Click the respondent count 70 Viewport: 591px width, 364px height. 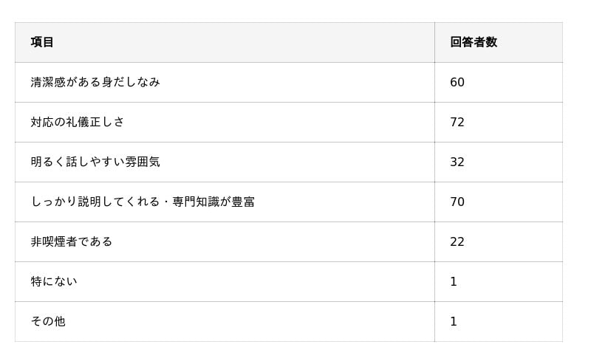click(457, 202)
